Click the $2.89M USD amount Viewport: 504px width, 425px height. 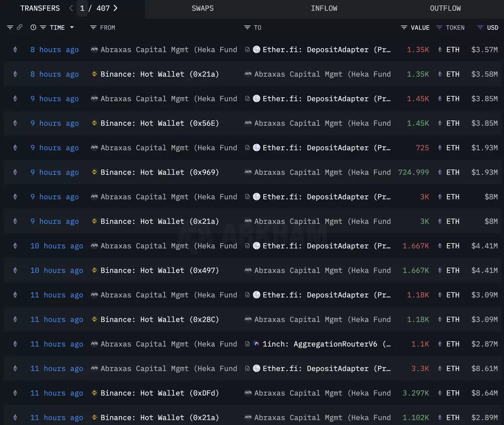tap(484, 417)
